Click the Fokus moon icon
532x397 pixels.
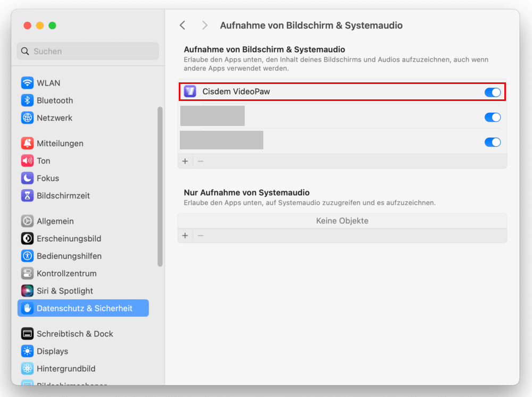click(27, 178)
